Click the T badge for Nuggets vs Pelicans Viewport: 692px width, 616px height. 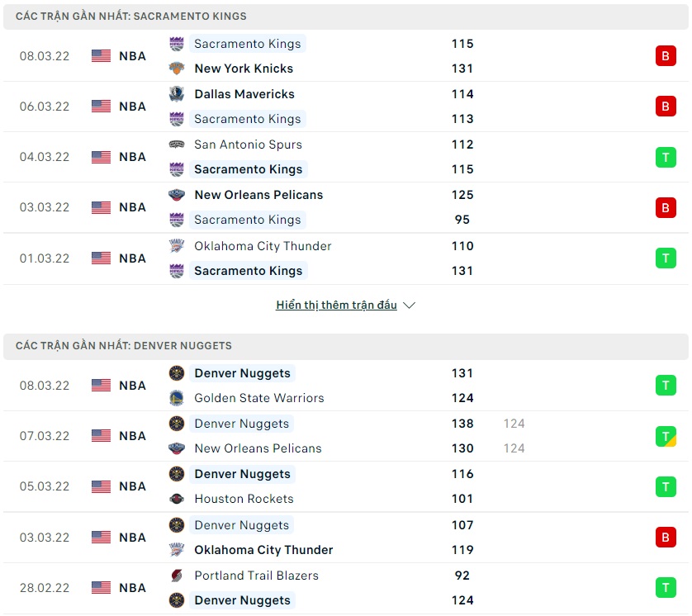(666, 436)
